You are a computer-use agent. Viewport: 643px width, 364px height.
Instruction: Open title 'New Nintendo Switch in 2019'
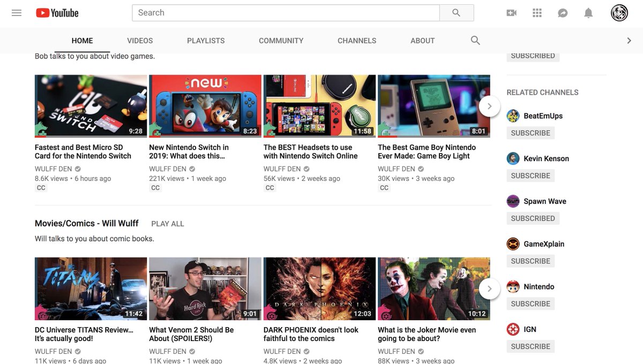coord(189,151)
